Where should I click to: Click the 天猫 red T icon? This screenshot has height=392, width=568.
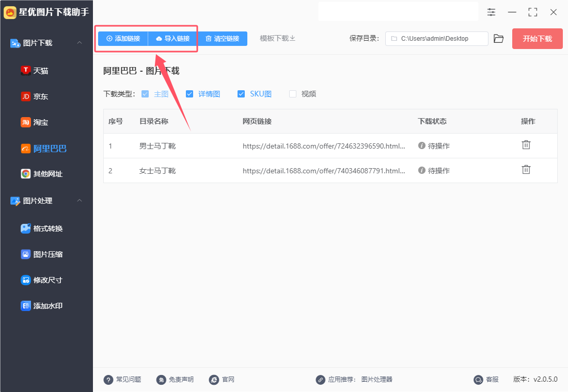pyautogui.click(x=25, y=70)
